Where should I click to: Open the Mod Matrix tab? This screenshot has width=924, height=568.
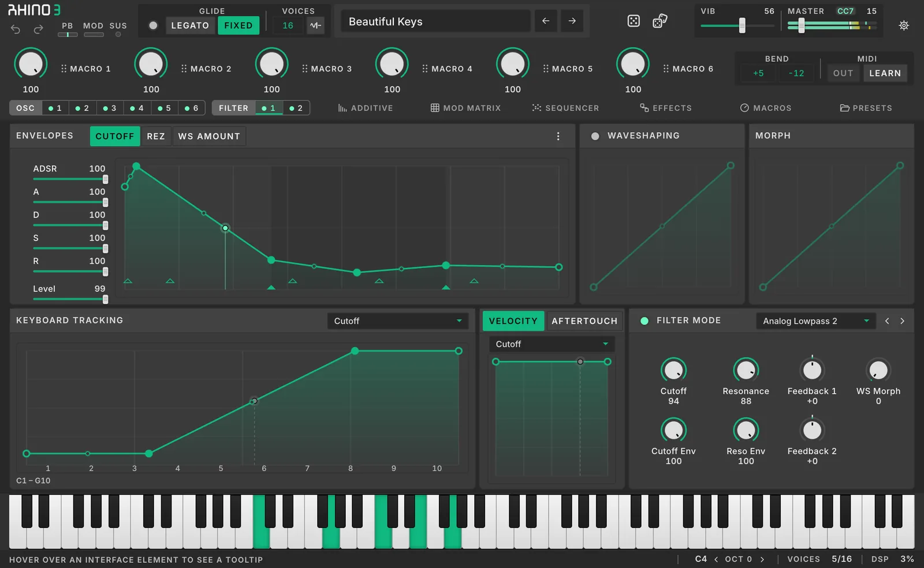465,108
